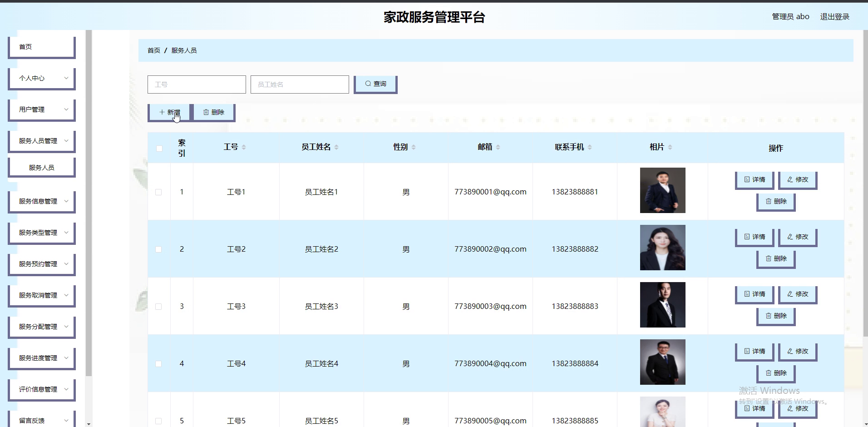This screenshot has width=868, height=427.
Task: Open photo thumbnail of 员工姓名4
Action: click(x=662, y=362)
